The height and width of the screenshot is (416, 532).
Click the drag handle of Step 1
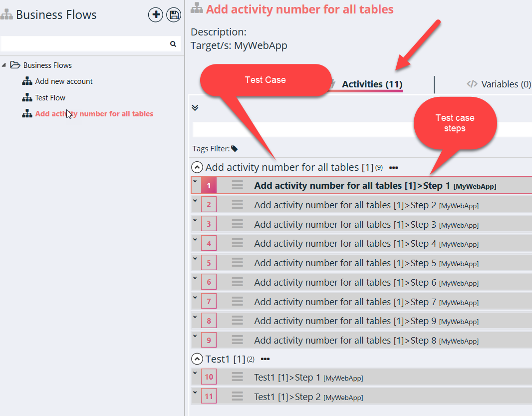point(237,185)
